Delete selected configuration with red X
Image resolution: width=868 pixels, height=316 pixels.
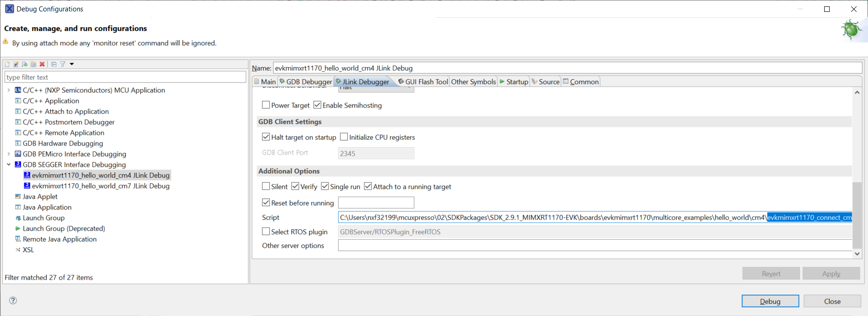click(42, 64)
